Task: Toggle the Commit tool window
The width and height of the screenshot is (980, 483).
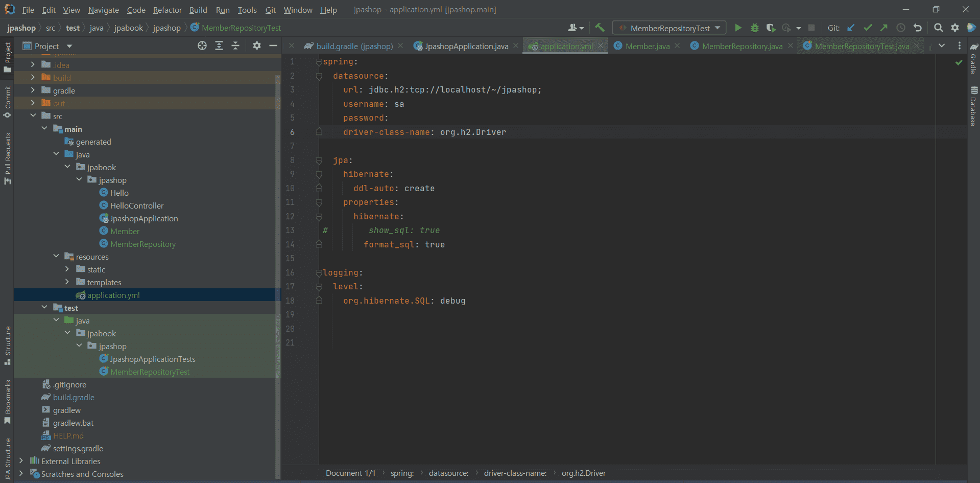Action: pos(8,101)
